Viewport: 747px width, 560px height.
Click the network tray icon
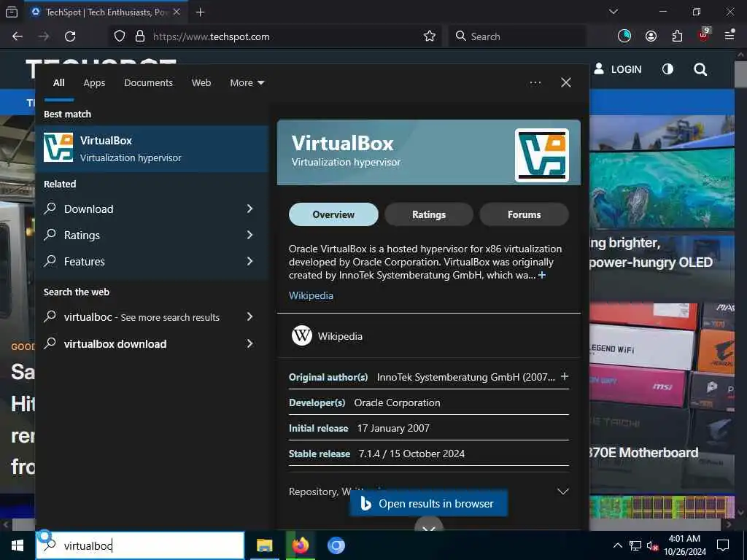tap(635, 545)
